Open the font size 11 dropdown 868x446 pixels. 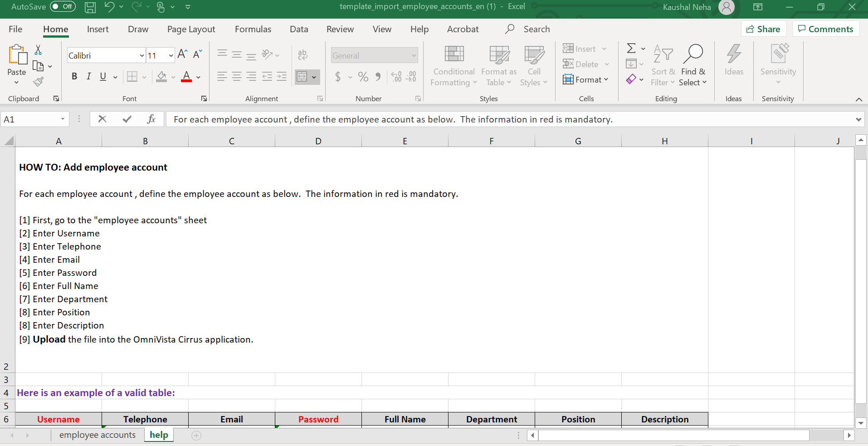(171, 55)
